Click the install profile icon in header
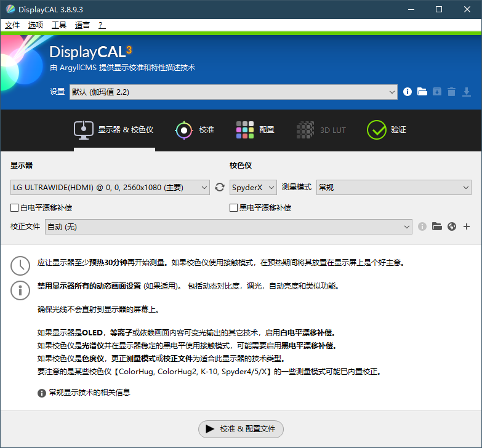482x448 pixels. click(437, 92)
